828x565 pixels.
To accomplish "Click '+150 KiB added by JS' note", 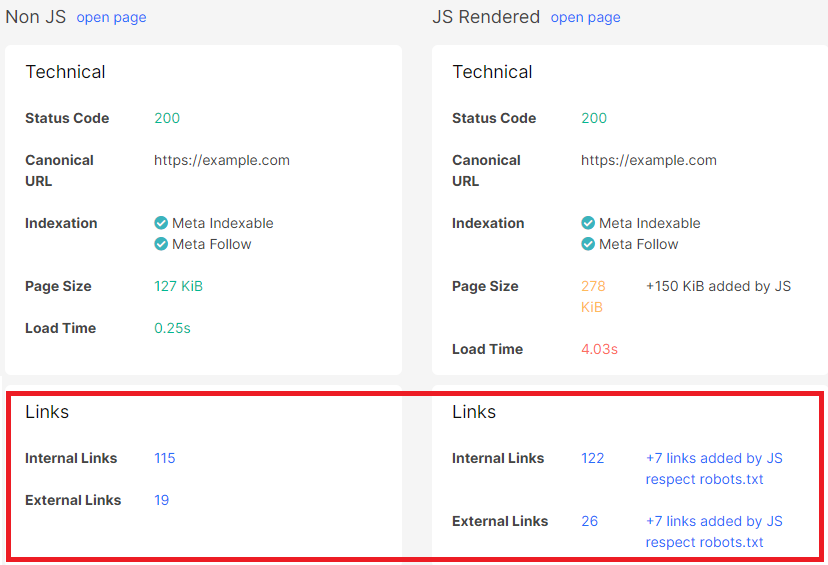I will [x=718, y=286].
